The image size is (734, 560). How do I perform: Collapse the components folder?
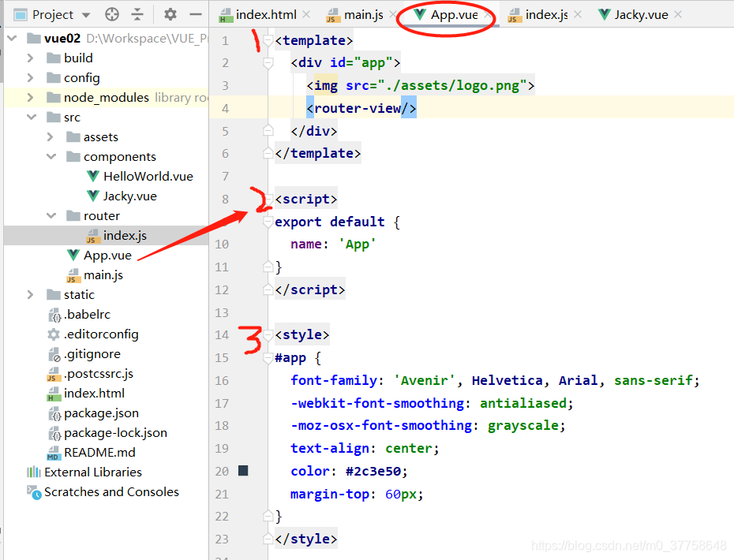coord(51,157)
